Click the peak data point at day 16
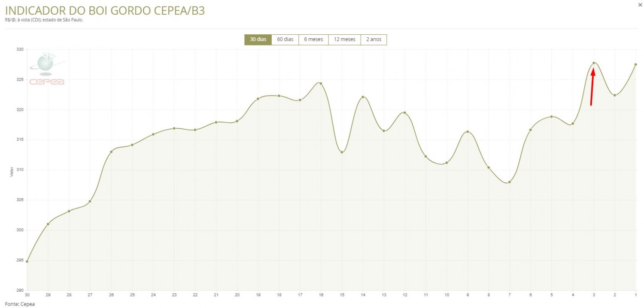Screen dimensions: 644x308 point(321,83)
